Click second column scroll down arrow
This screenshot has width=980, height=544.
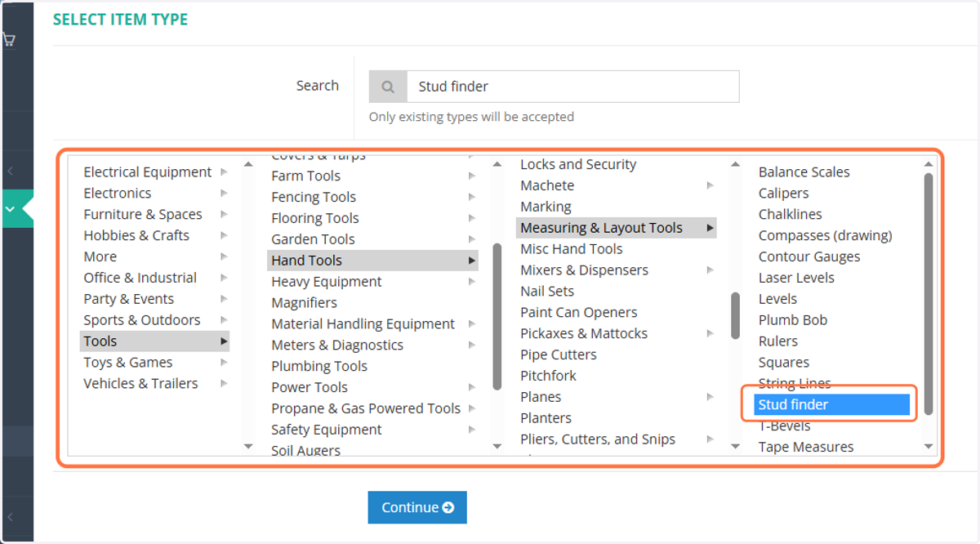point(497,446)
